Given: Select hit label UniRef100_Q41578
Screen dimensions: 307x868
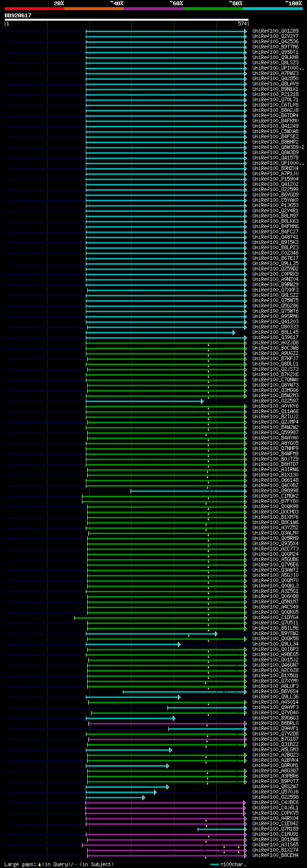Looking at the screenshot, I should (275, 158).
